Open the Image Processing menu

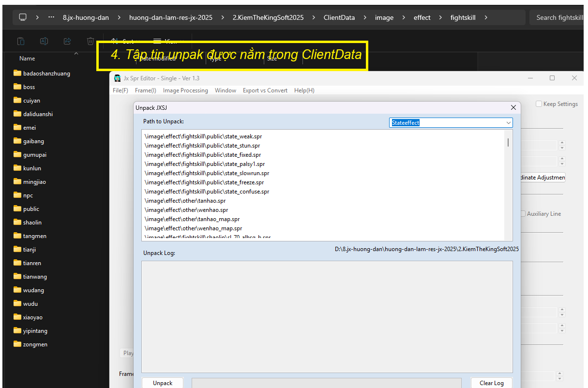(x=185, y=90)
